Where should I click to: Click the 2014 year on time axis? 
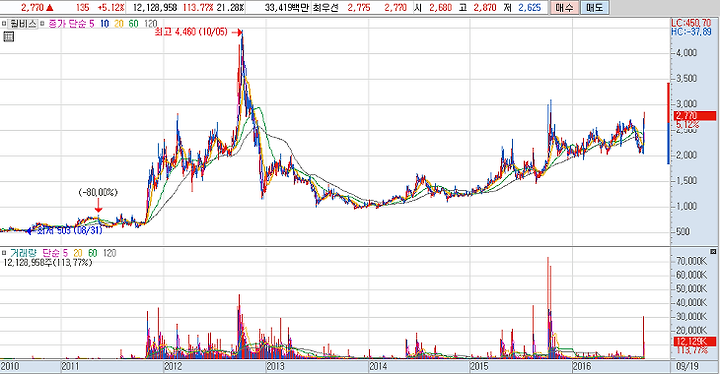378,366
